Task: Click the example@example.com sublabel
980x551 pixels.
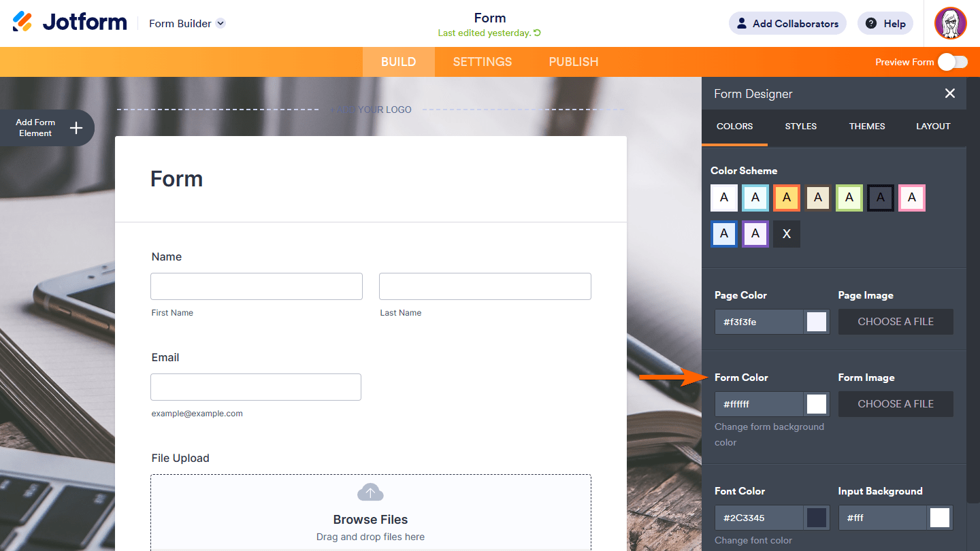Action: click(197, 414)
